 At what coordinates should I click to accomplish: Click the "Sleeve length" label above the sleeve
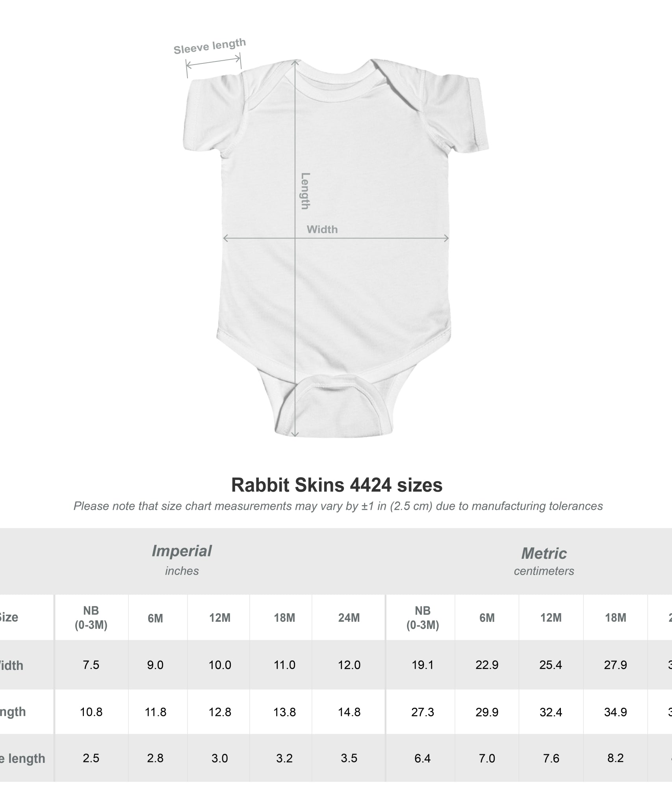[x=210, y=46]
